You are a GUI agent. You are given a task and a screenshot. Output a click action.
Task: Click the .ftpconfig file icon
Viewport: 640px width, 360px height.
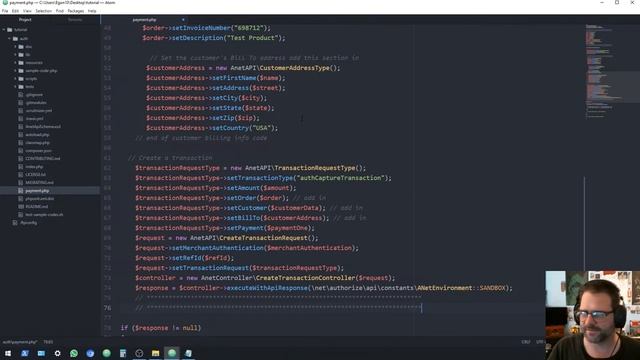15,223
